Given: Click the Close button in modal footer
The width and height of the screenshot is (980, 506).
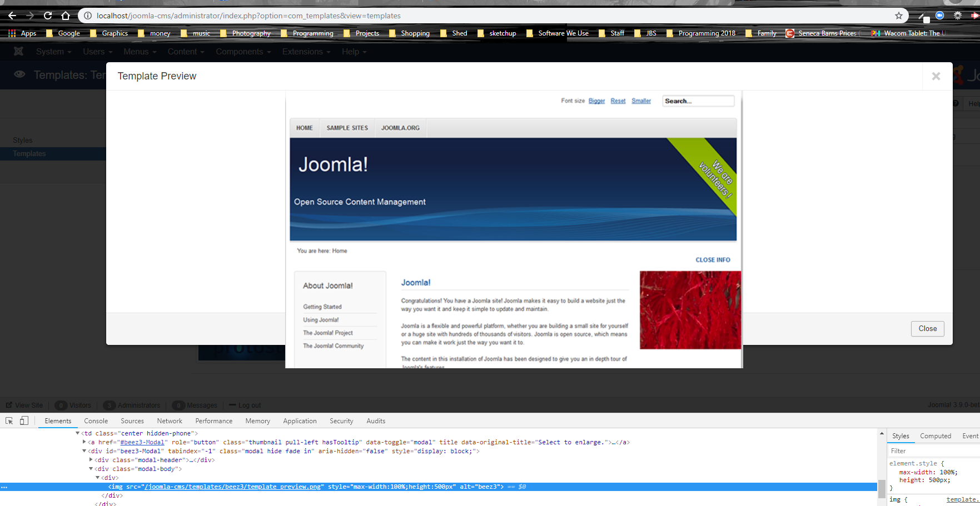Looking at the screenshot, I should click(x=928, y=329).
